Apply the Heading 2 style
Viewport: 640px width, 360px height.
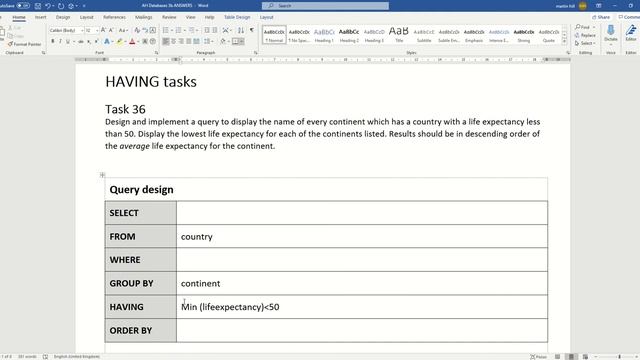[x=349, y=35]
